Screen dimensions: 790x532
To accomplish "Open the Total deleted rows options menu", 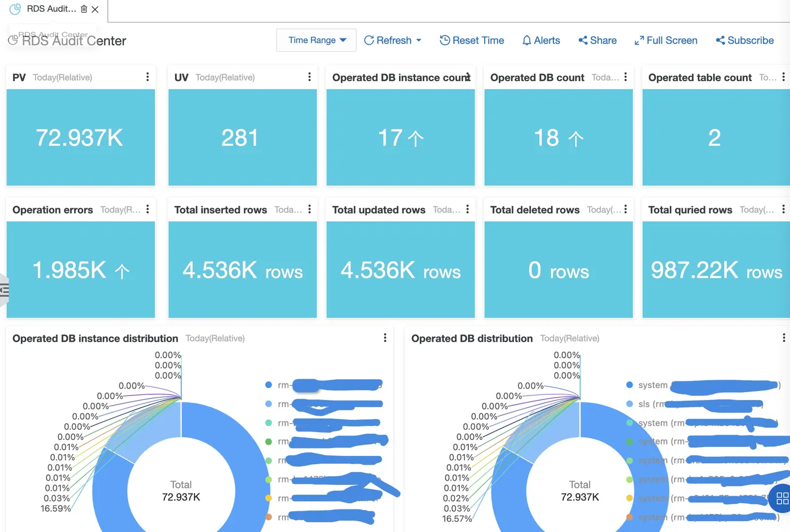I will point(626,209).
